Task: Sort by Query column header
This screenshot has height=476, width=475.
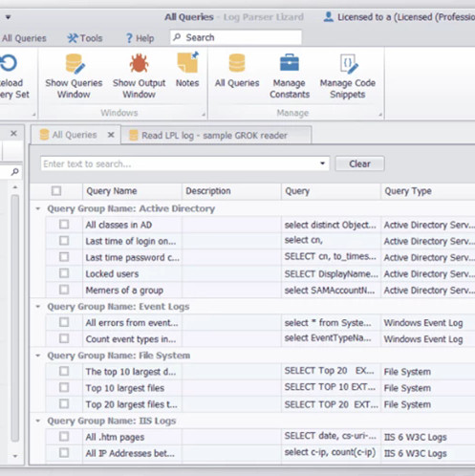Action: click(331, 191)
